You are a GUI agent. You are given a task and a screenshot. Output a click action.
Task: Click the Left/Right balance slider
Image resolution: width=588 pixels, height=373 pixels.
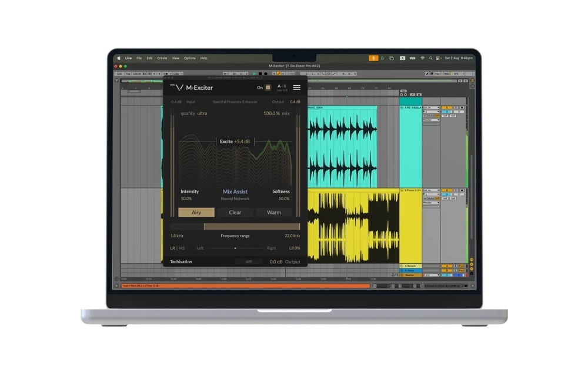click(x=235, y=248)
